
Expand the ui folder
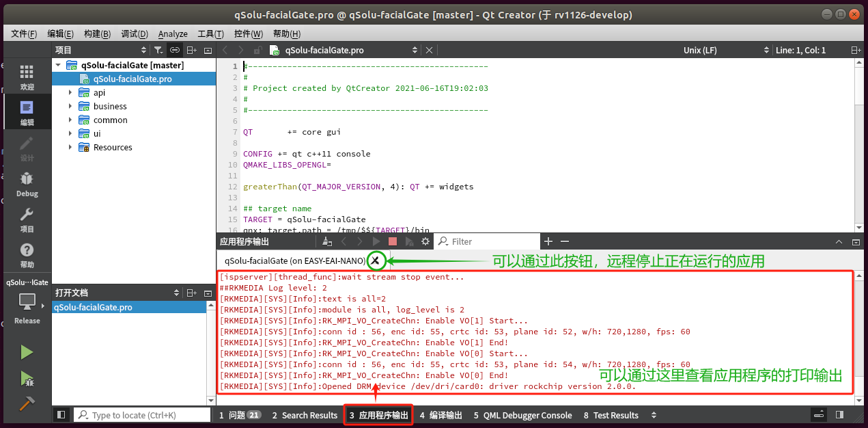70,133
